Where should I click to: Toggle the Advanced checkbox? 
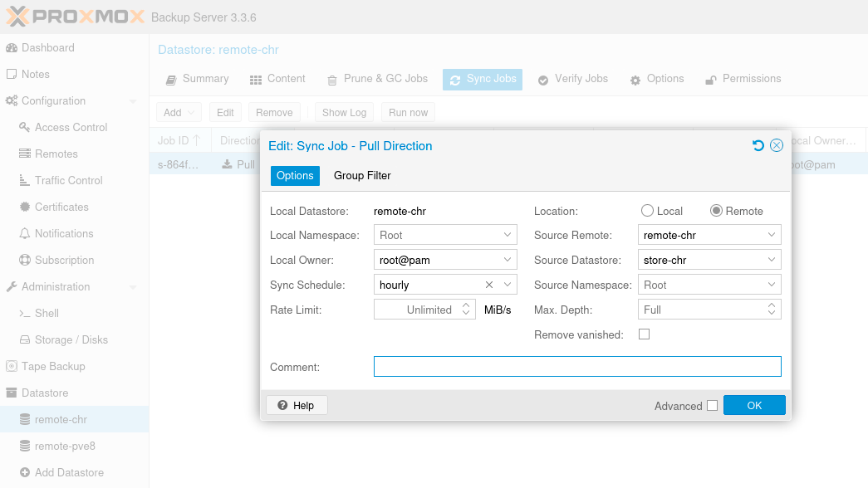coord(712,406)
